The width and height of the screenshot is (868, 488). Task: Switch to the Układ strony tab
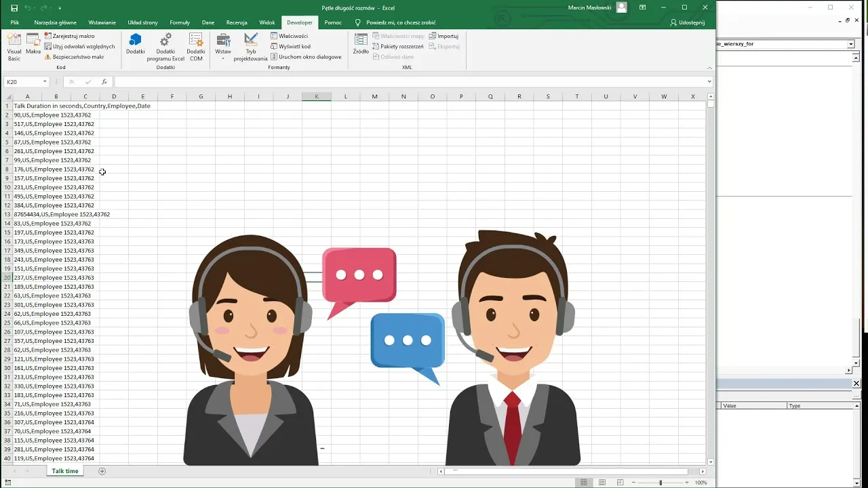coord(142,22)
